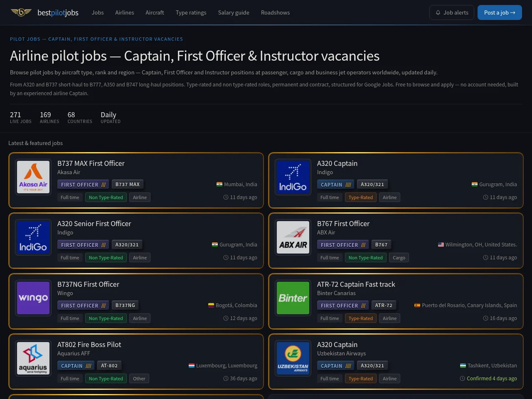Click the Colombia flag beside Bogotá
Viewport: 532px width, 399px height.
point(211,305)
